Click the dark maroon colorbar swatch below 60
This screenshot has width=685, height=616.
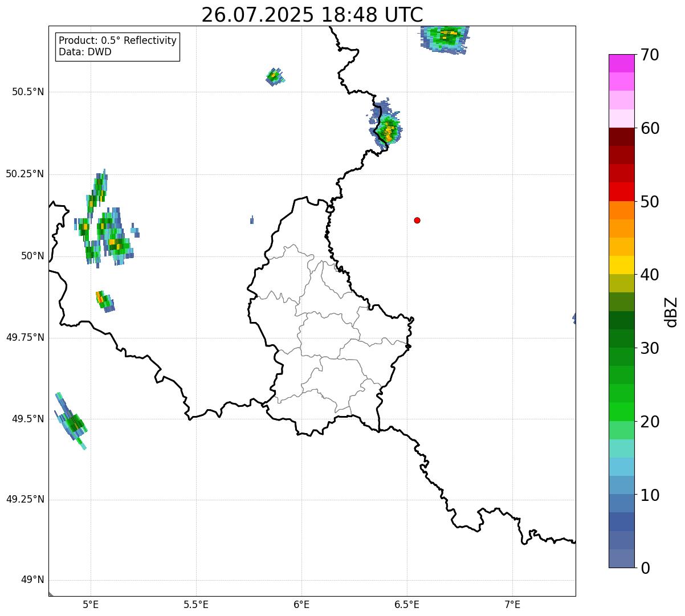(x=622, y=137)
